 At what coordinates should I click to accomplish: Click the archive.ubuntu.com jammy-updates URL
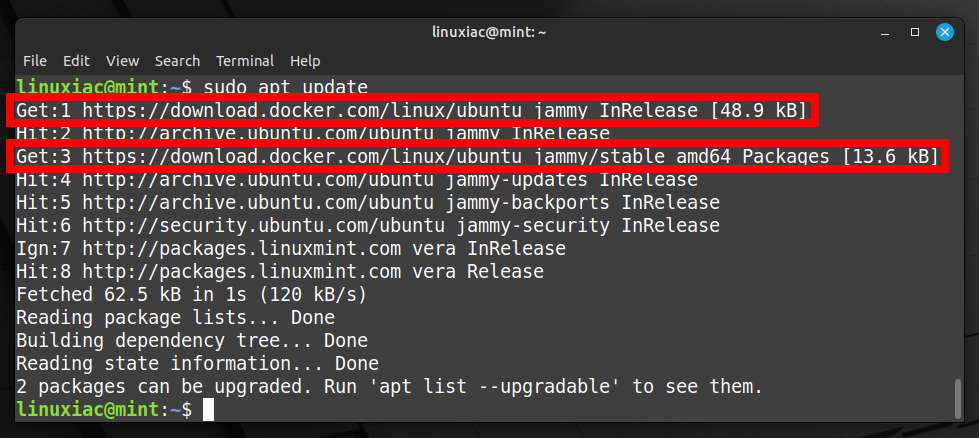(x=258, y=180)
